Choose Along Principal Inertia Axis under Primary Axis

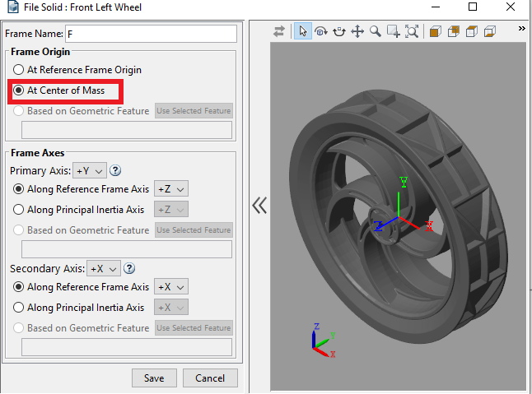point(18,210)
